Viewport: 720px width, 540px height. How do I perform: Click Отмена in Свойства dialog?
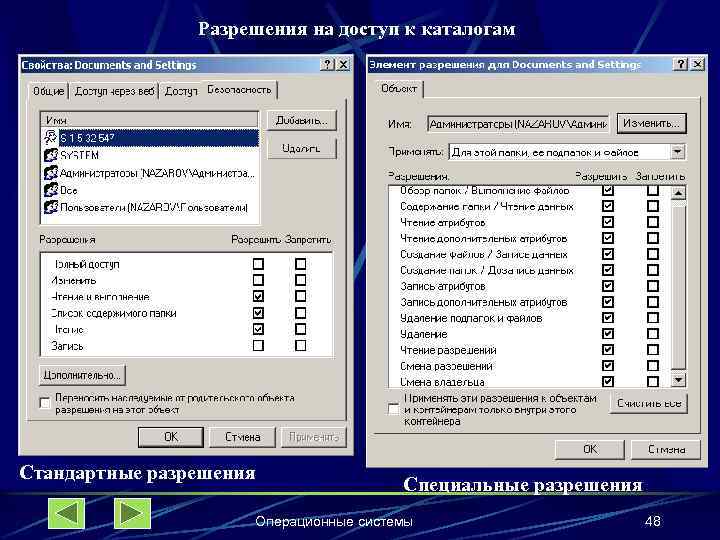click(x=242, y=437)
